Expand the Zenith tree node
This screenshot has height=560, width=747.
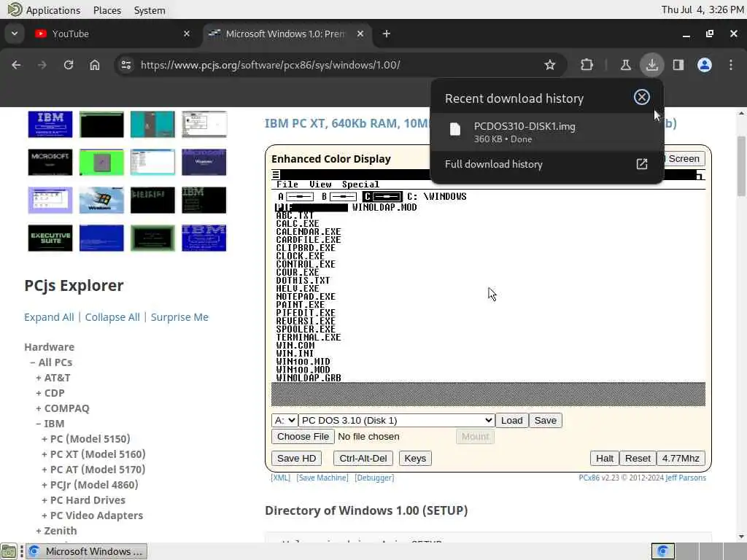[57, 531]
